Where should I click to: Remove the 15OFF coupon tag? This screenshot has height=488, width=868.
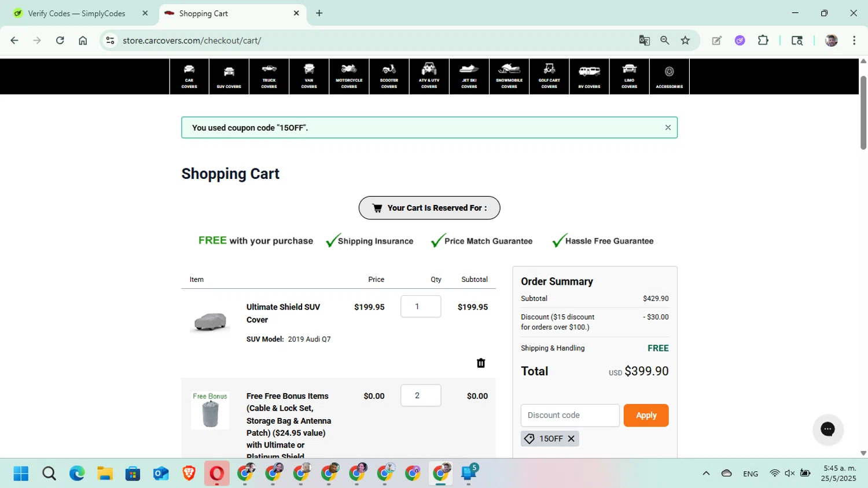click(x=571, y=439)
